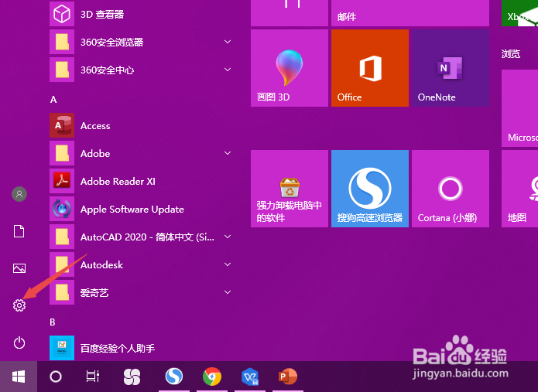Launch Access from the app list
The image size is (538, 392).
pos(62,125)
